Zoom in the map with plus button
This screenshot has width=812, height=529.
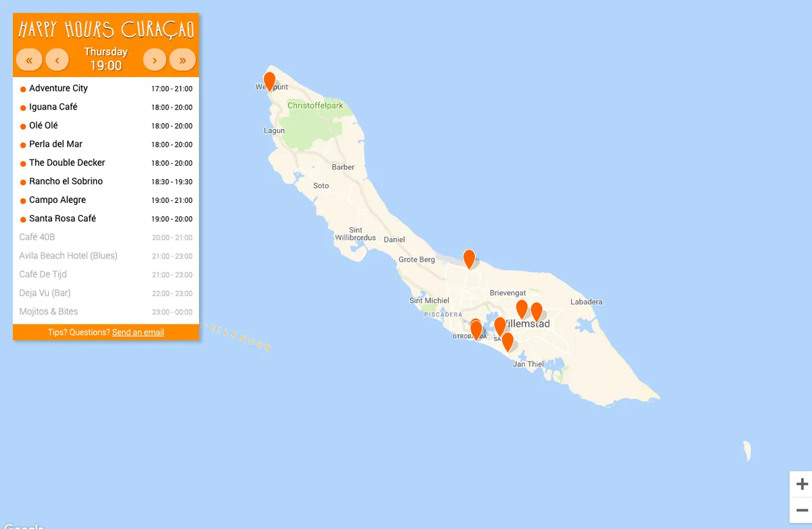point(802,484)
